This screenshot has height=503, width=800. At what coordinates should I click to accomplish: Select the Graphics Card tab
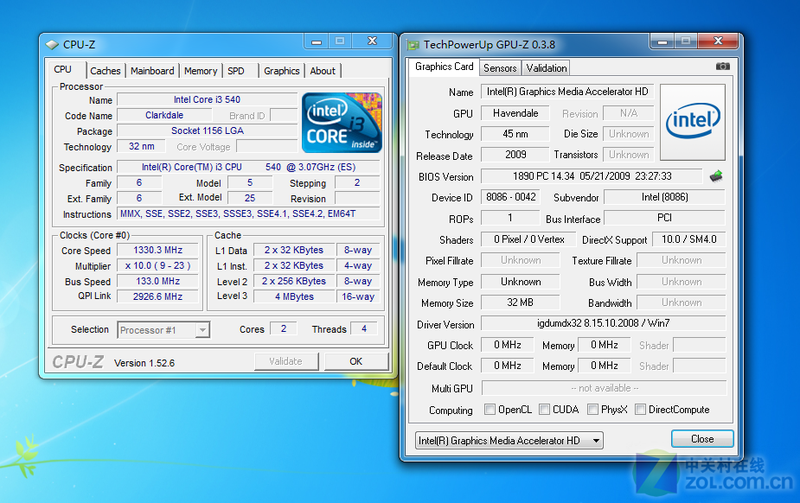444,67
